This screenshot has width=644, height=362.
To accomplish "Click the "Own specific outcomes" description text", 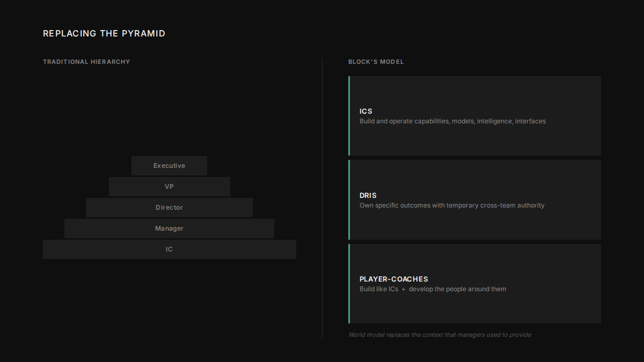I will (x=452, y=205).
